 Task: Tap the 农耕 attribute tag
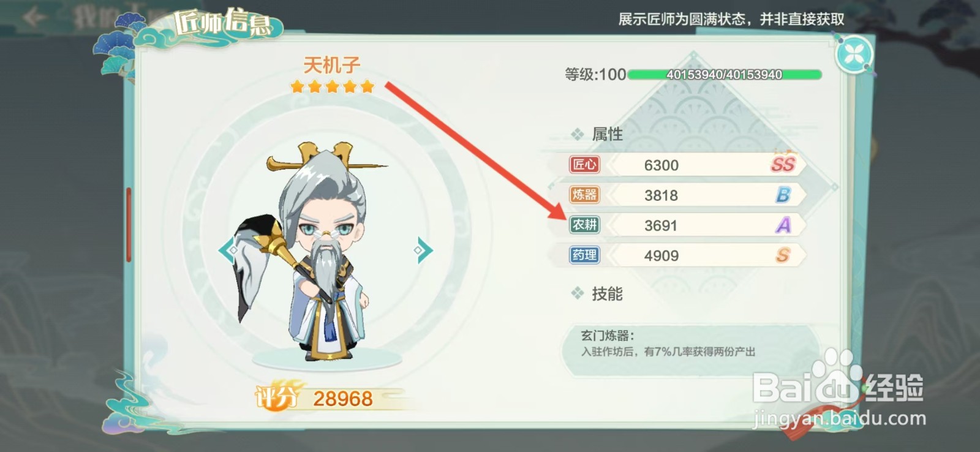[584, 225]
